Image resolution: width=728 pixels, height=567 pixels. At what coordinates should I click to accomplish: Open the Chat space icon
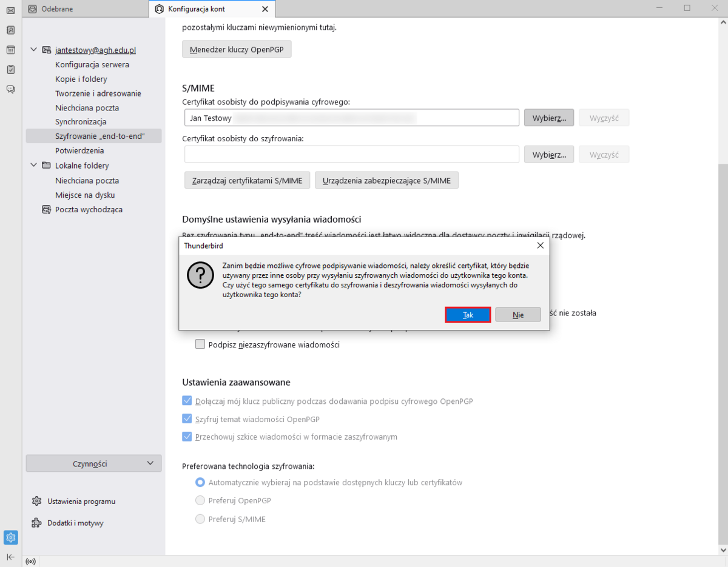tap(10, 89)
